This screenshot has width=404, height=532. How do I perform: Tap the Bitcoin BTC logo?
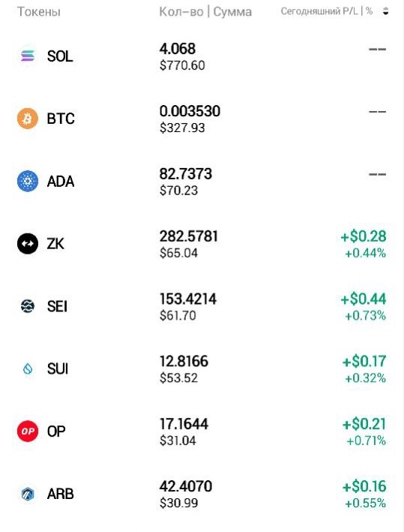28,119
